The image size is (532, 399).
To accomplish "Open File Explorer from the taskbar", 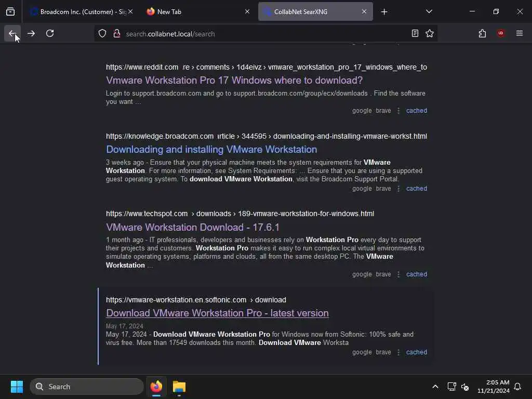I will [179, 387].
